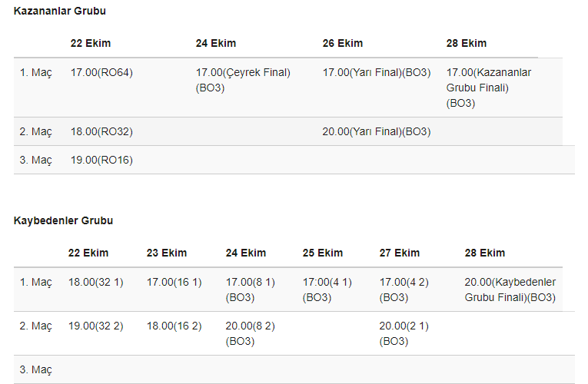The height and width of the screenshot is (384, 588).
Task: Click the 20.00(2 1) BO3 cell
Action: pyautogui.click(x=404, y=333)
